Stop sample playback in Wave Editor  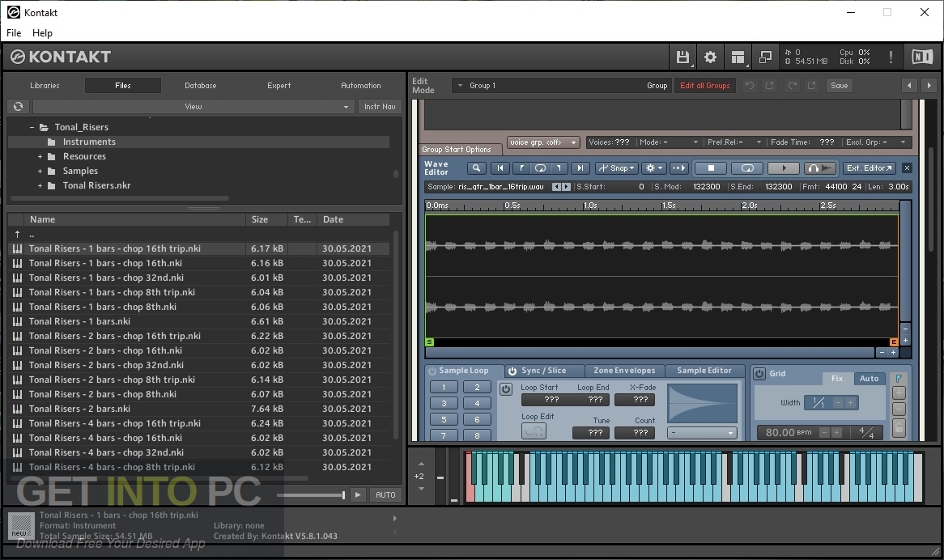[x=710, y=168]
